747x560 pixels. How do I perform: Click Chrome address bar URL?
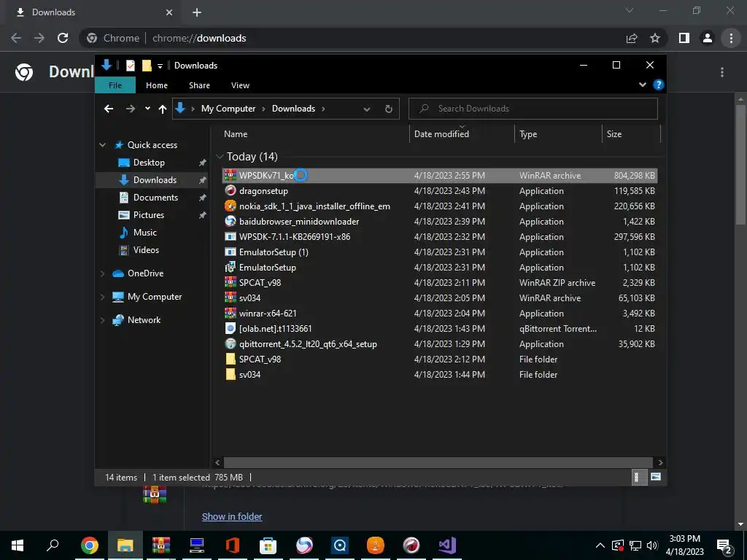(199, 38)
